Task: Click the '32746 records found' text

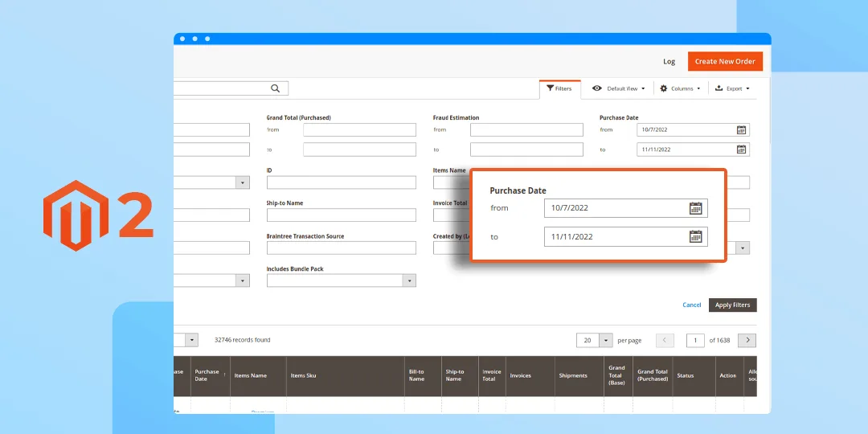Action: pyautogui.click(x=243, y=340)
